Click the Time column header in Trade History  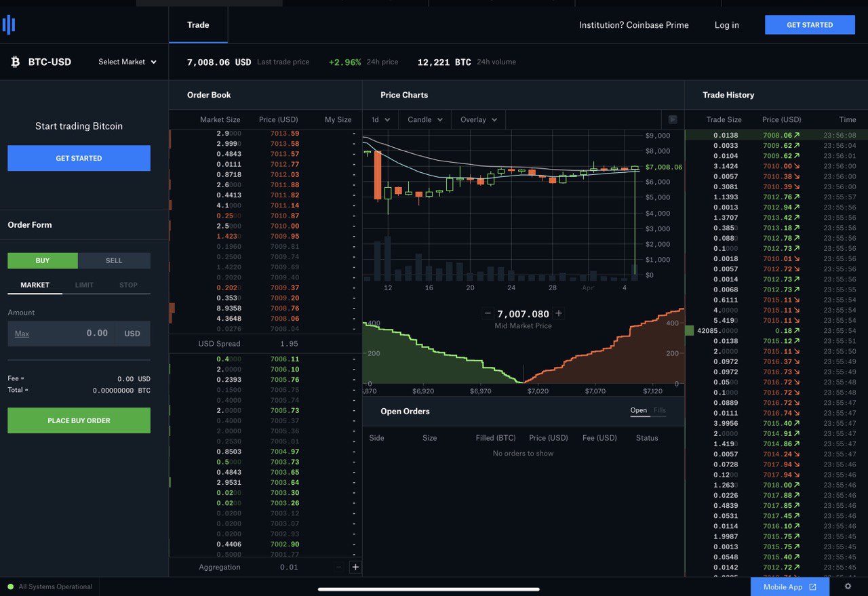(x=847, y=120)
